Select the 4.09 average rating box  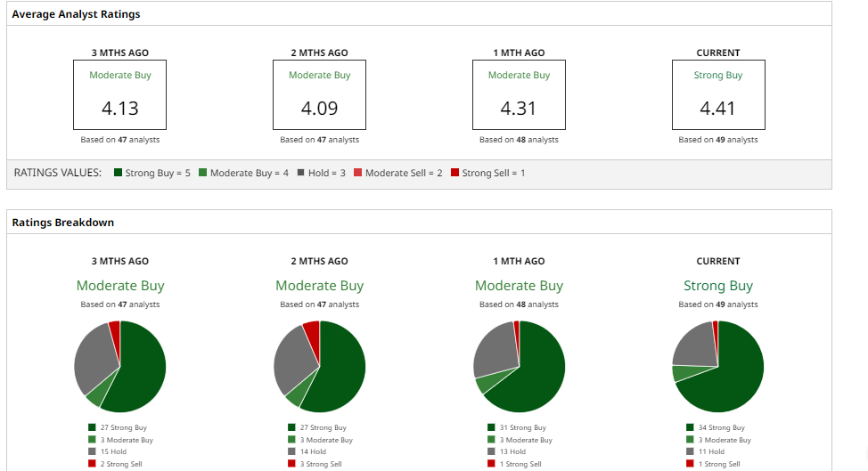(319, 95)
